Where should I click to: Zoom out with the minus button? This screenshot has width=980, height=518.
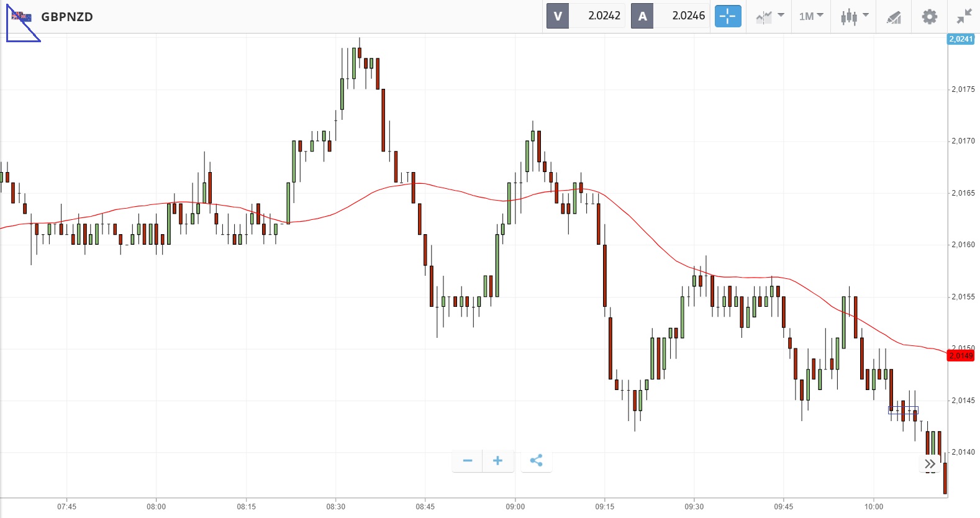(468, 461)
